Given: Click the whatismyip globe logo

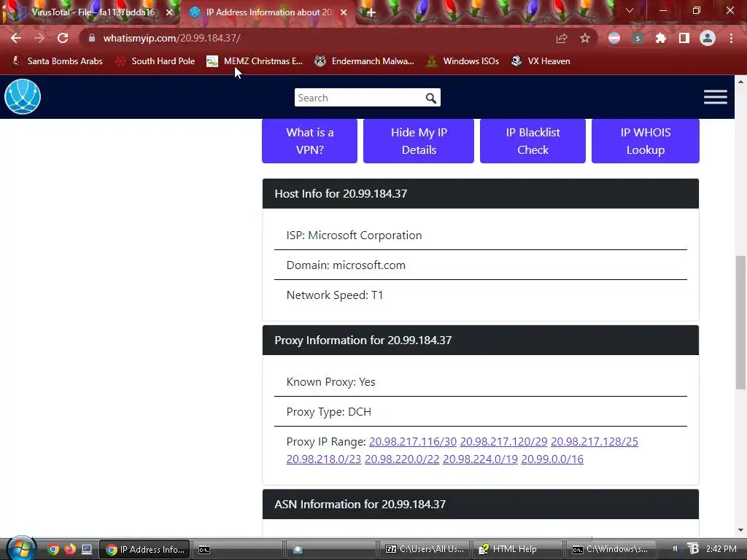Looking at the screenshot, I should [x=23, y=97].
